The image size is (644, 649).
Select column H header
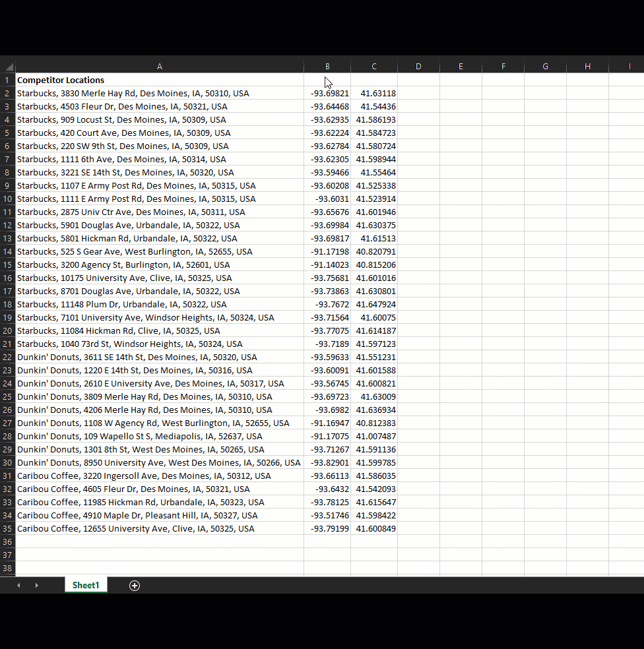coord(587,66)
